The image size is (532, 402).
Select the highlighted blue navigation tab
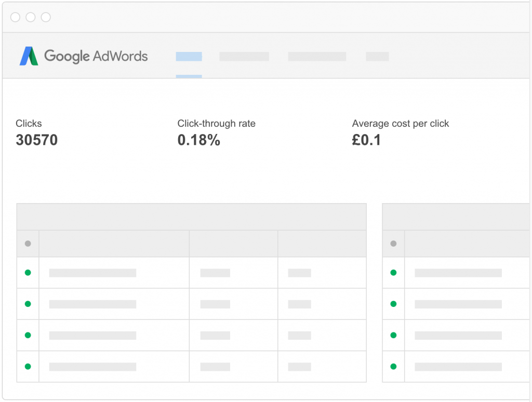tap(189, 57)
